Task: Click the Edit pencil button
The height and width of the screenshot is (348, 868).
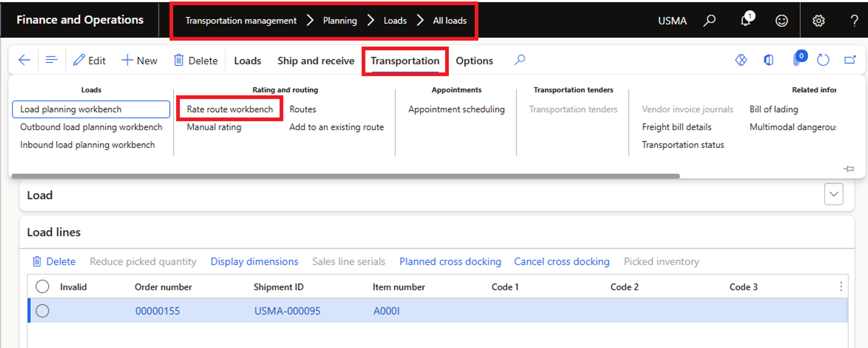Action: pos(89,61)
